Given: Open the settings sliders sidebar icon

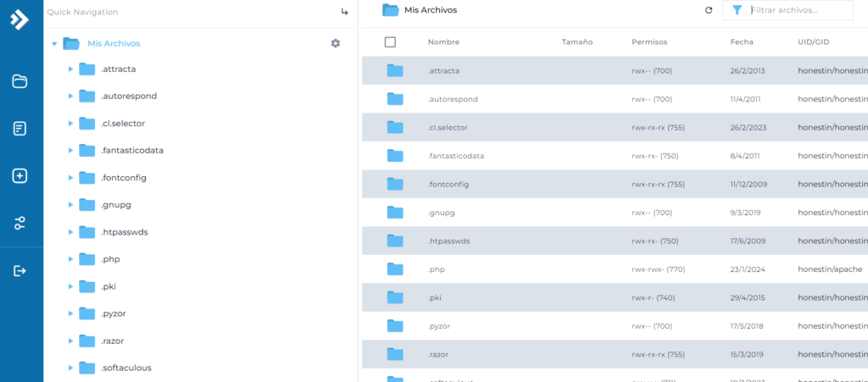Looking at the screenshot, I should (x=19, y=224).
